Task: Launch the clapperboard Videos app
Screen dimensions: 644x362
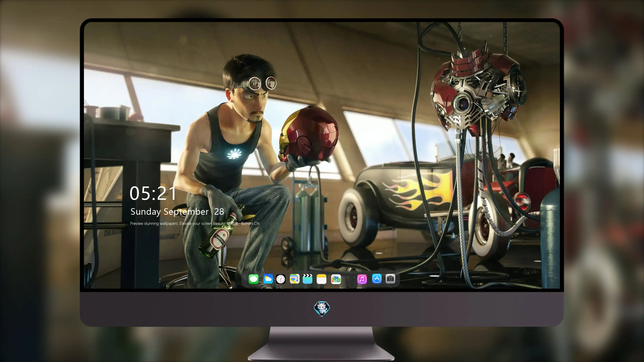Action: (x=308, y=279)
